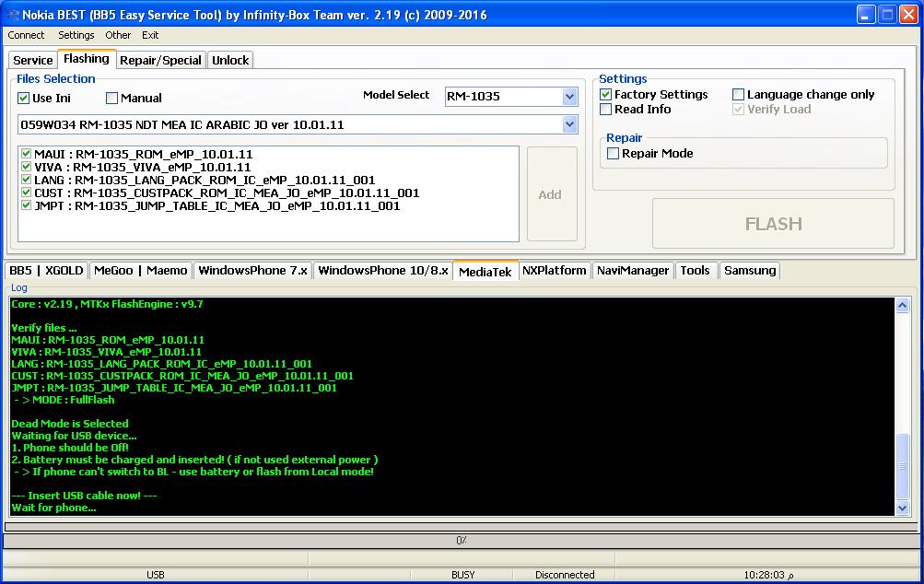
Task: Click the USB status bar entry
Action: [156, 575]
